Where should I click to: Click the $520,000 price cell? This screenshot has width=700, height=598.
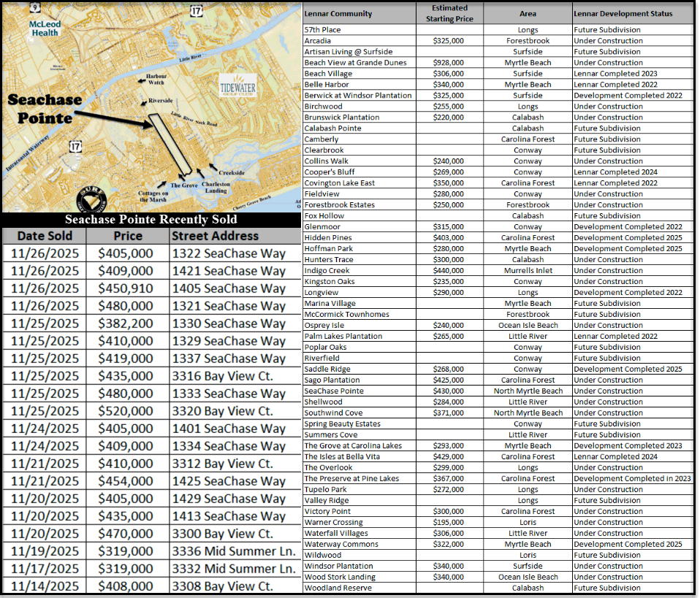(x=126, y=411)
